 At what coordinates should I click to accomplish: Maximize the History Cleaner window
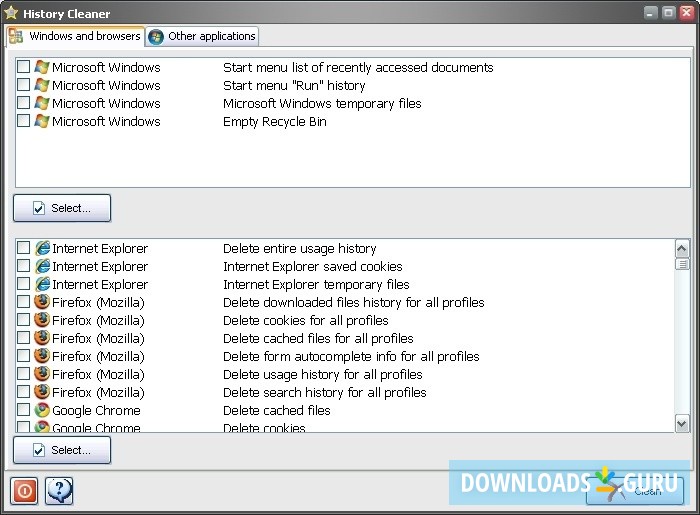(668, 12)
